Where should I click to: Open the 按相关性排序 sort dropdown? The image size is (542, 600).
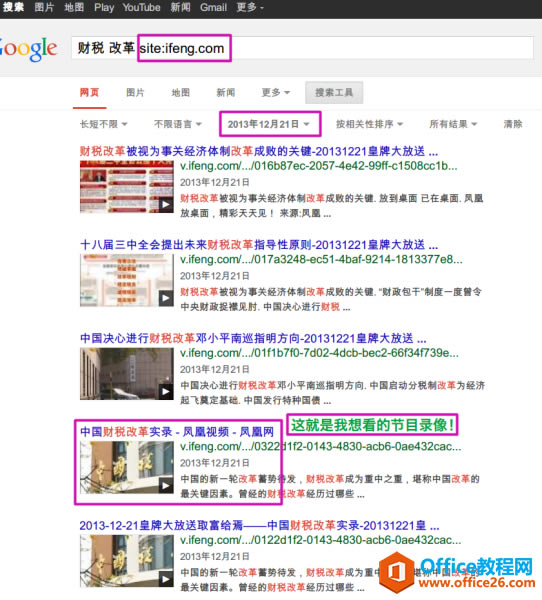click(x=369, y=124)
